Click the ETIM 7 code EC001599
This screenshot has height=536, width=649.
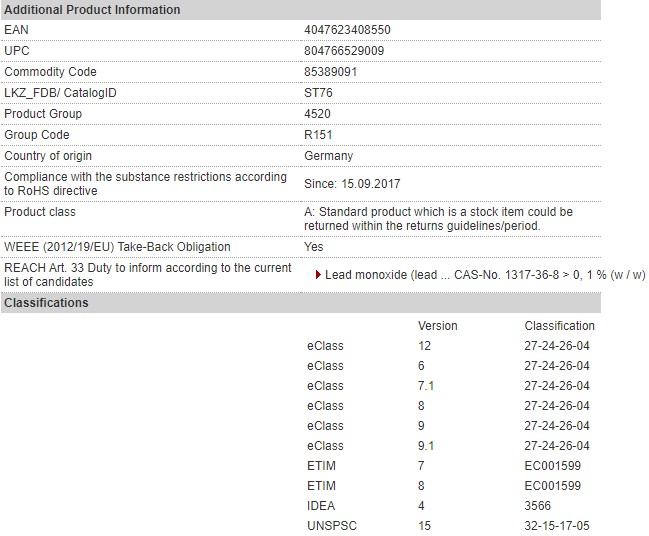coord(553,466)
